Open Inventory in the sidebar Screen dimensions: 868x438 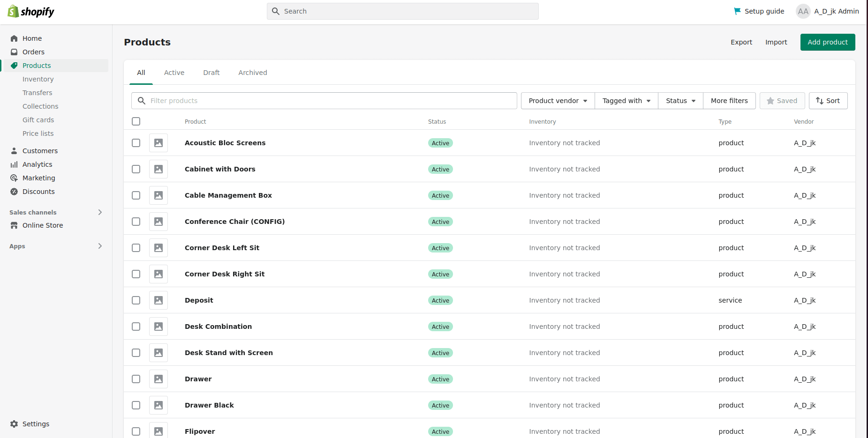38,79
